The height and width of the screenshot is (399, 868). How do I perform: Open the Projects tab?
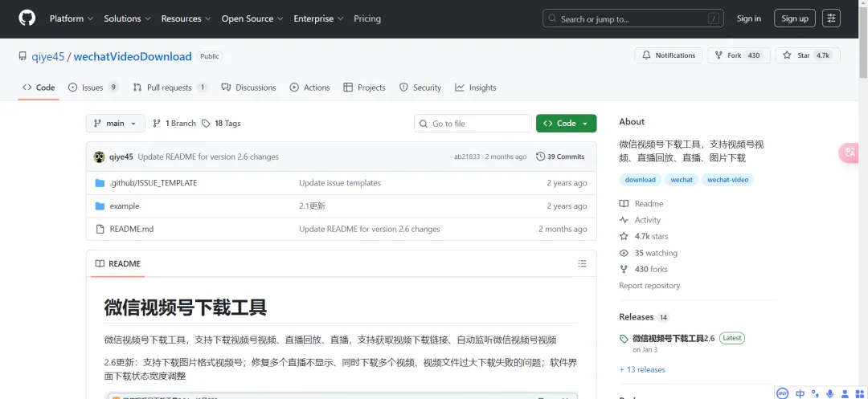(364, 88)
